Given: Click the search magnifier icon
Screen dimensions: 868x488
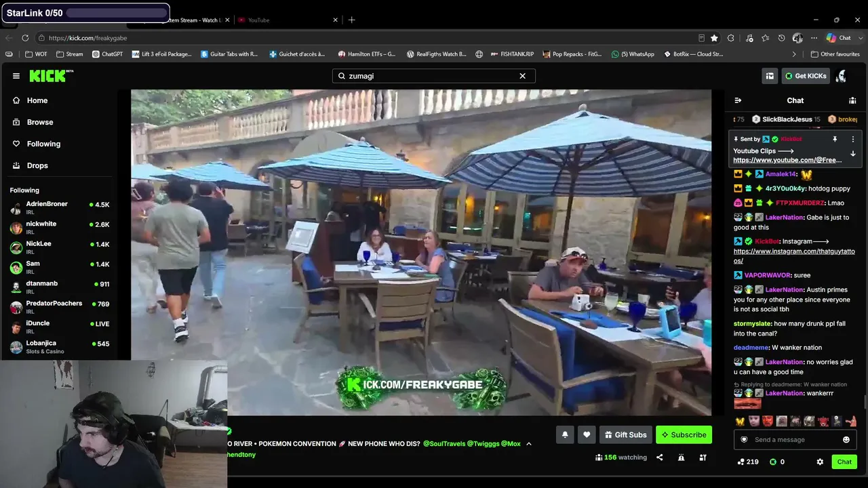Looking at the screenshot, I should (341, 76).
